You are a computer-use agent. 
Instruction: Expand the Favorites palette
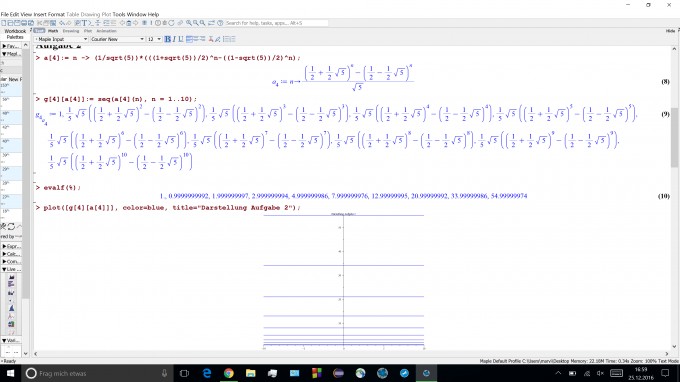(x=10, y=46)
